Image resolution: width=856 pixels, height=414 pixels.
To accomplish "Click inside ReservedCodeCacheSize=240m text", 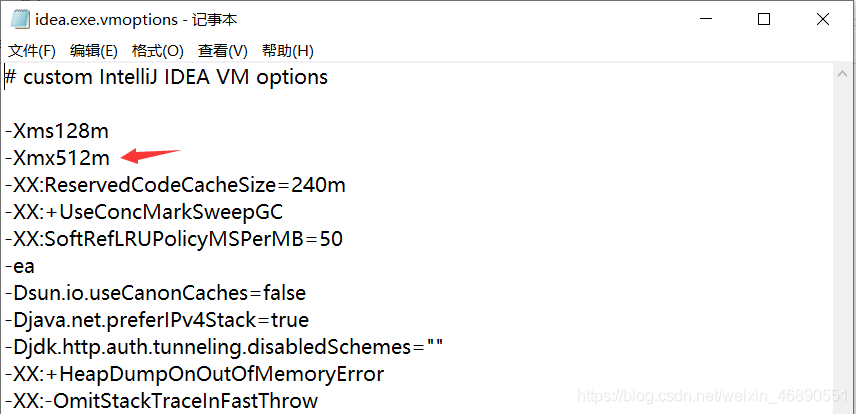I will pos(175,185).
